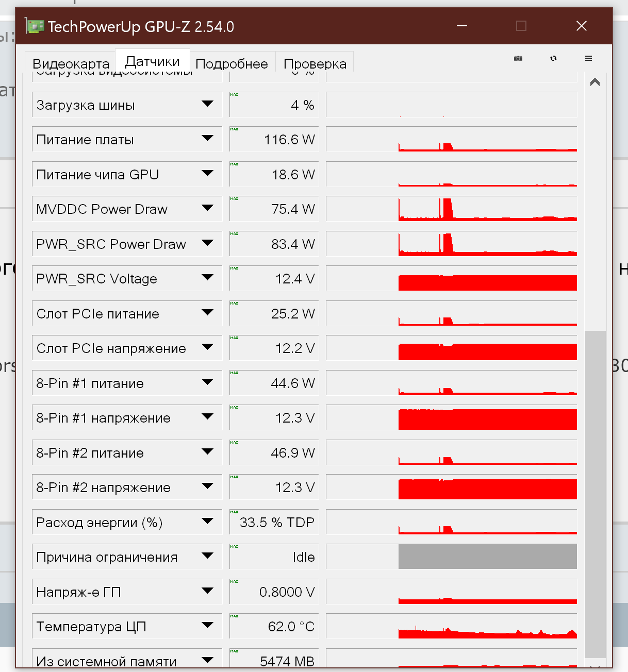The height and width of the screenshot is (672, 628).
Task: Open PWR_SRC Power Draw dropdown arrow
Action: pos(208,243)
